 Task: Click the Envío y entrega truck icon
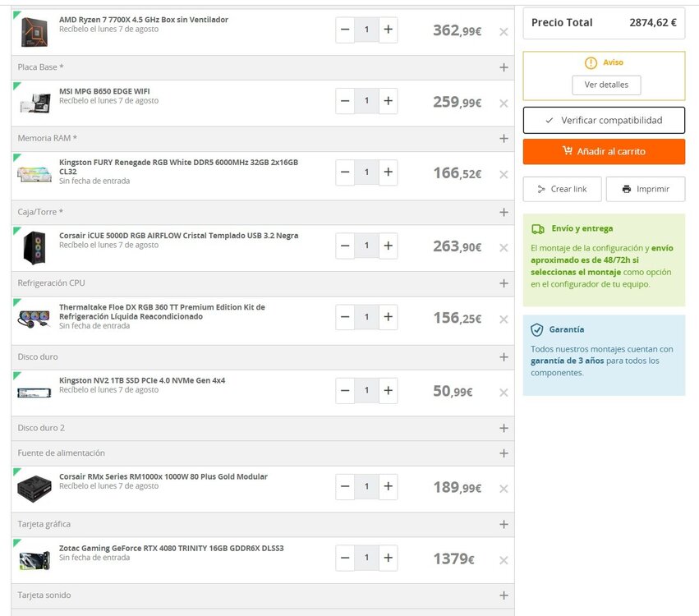coord(538,229)
